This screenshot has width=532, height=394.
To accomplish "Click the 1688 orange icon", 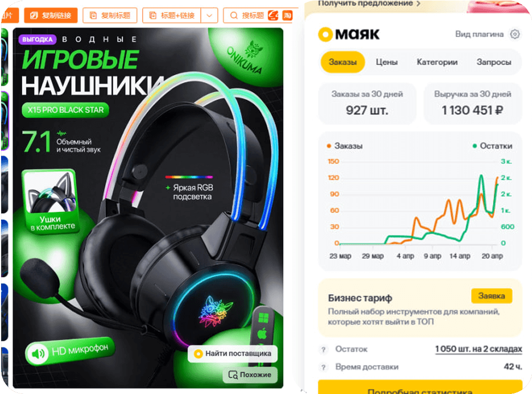I will point(273,16).
